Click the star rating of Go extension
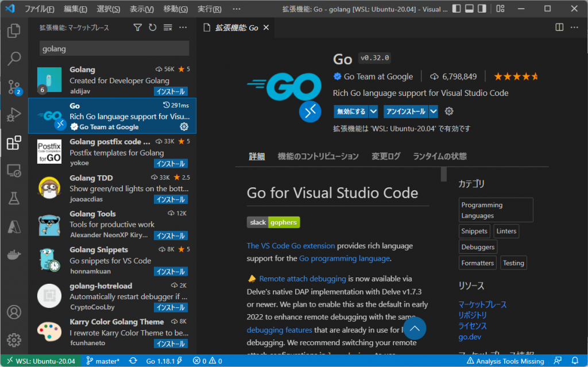This screenshot has height=367, width=588. pyautogui.click(x=516, y=76)
